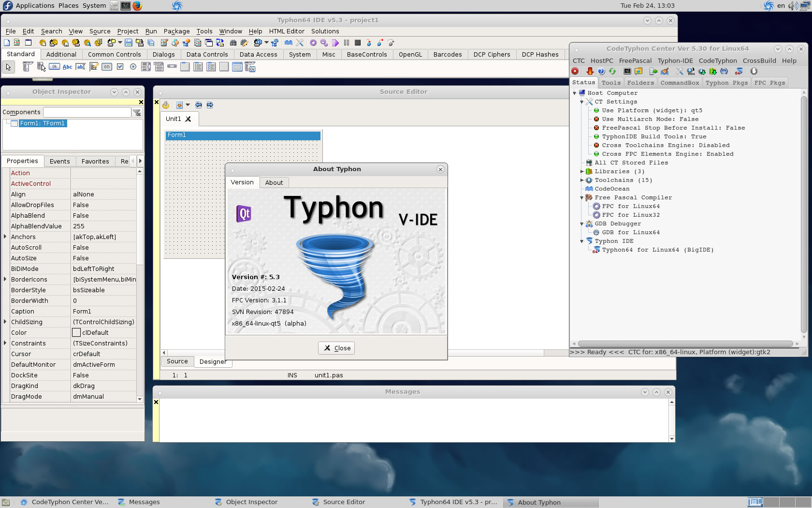This screenshot has width=812, height=508.
Task: Expand the Libraries (3) tree node
Action: click(581, 171)
